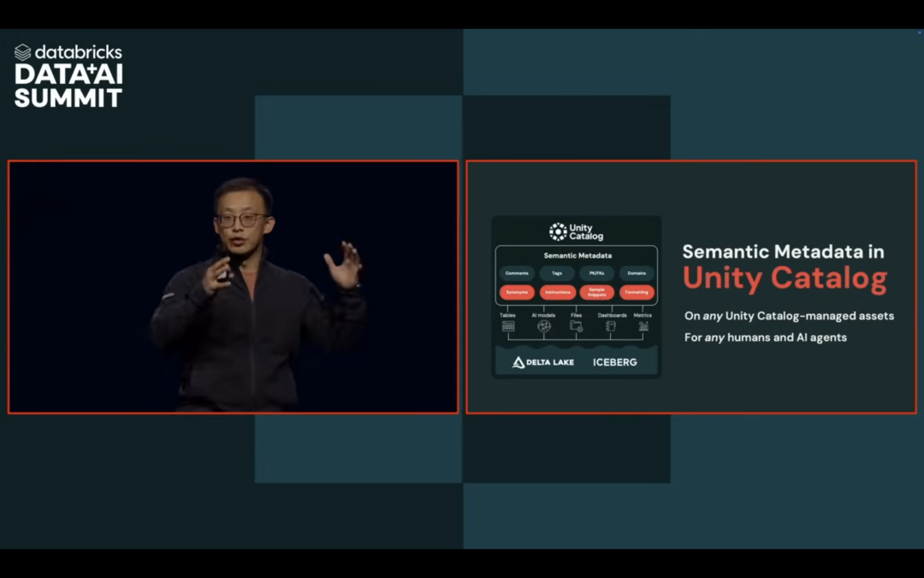Click the 'Dashboards' label
This screenshot has height=578, width=924.
coord(613,315)
